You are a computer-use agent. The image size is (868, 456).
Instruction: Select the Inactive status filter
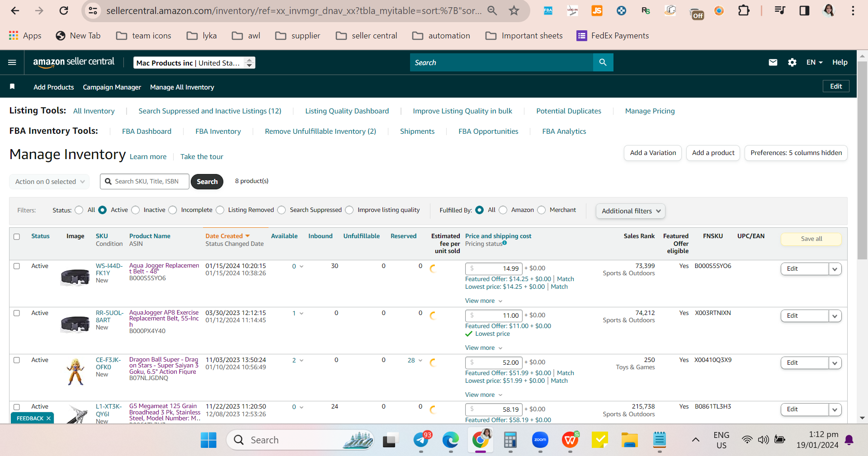(x=136, y=210)
